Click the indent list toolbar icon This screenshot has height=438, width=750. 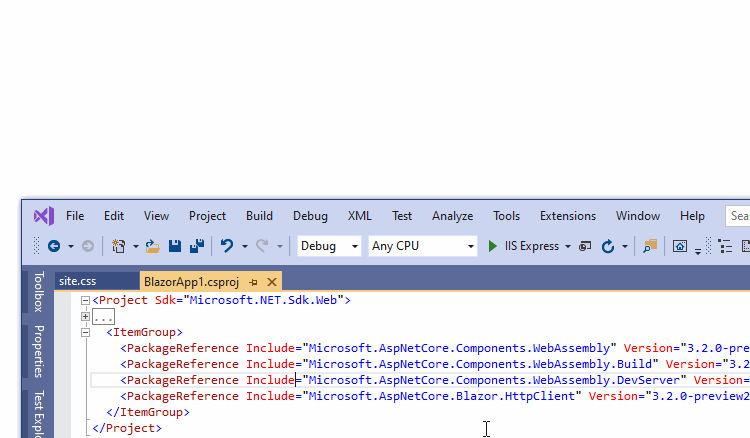pyautogui.click(x=725, y=246)
